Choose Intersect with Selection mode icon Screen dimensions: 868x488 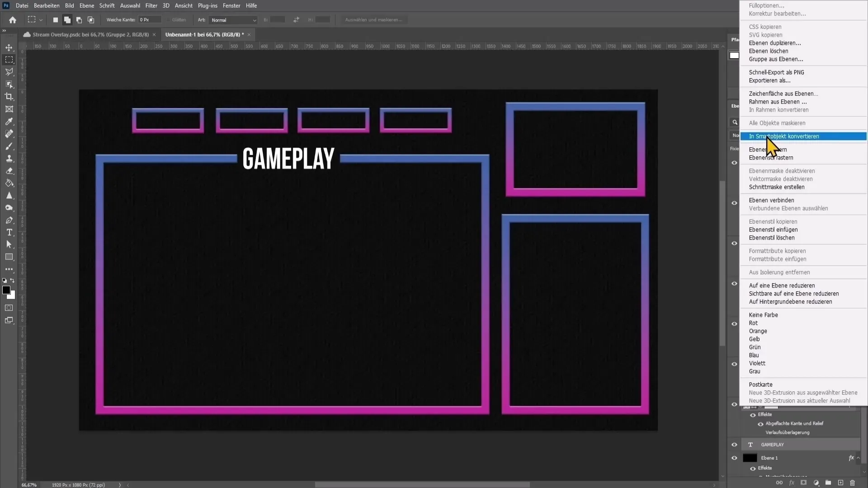click(90, 20)
